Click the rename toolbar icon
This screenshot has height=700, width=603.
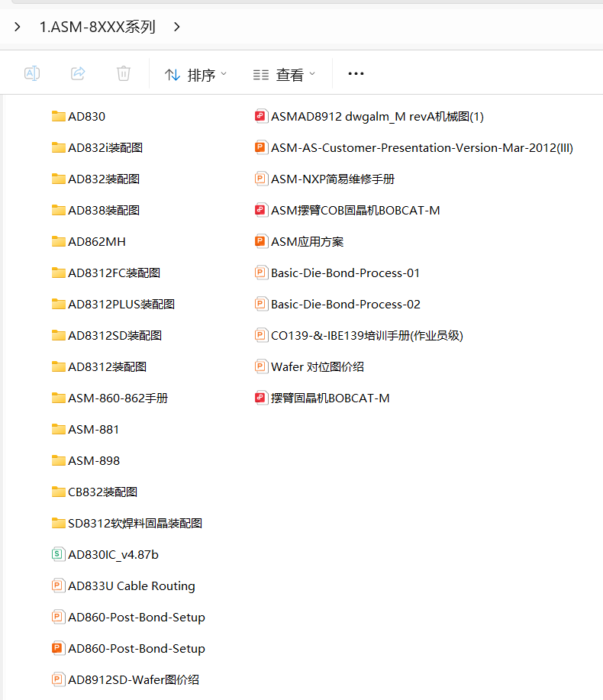coord(32,73)
